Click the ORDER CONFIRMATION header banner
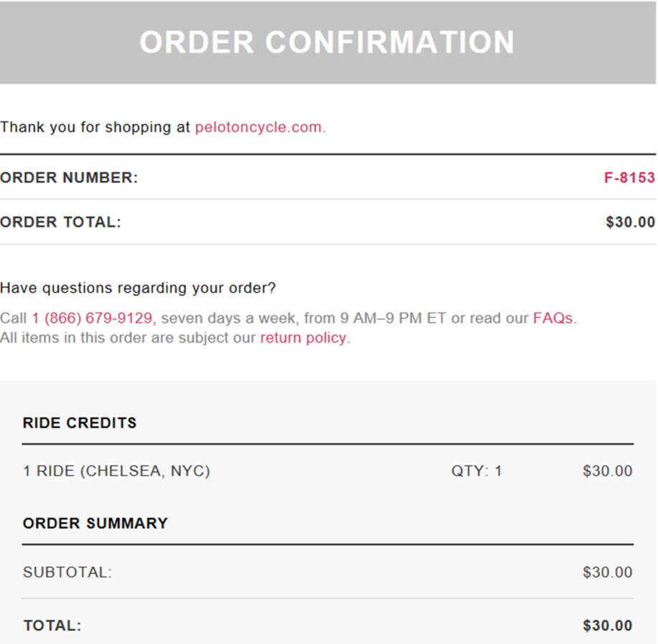 (x=327, y=42)
